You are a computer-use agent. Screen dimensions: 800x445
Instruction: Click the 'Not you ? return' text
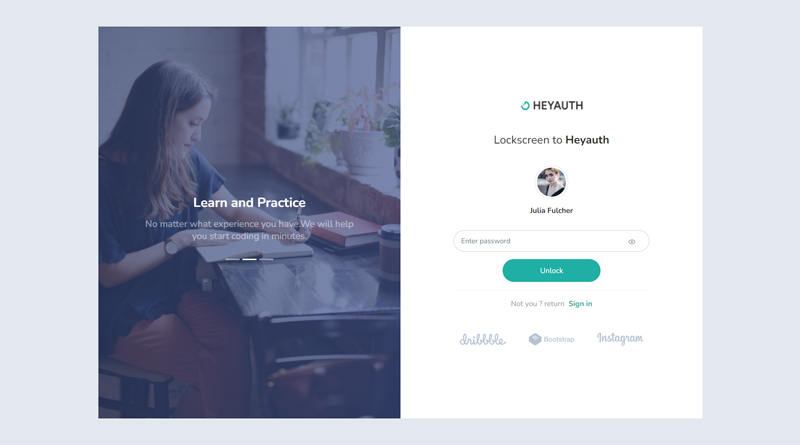537,304
